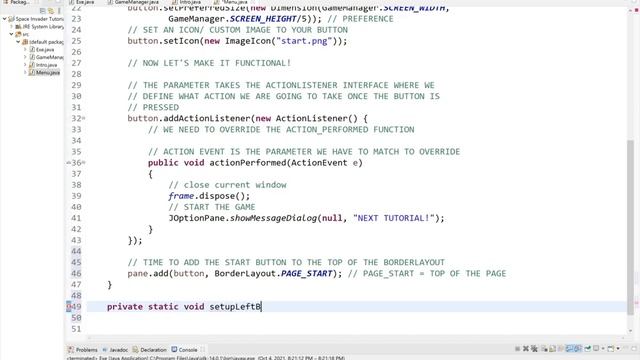Expand the JRE System Library node
This screenshot has height=360, width=640.
(11, 27)
